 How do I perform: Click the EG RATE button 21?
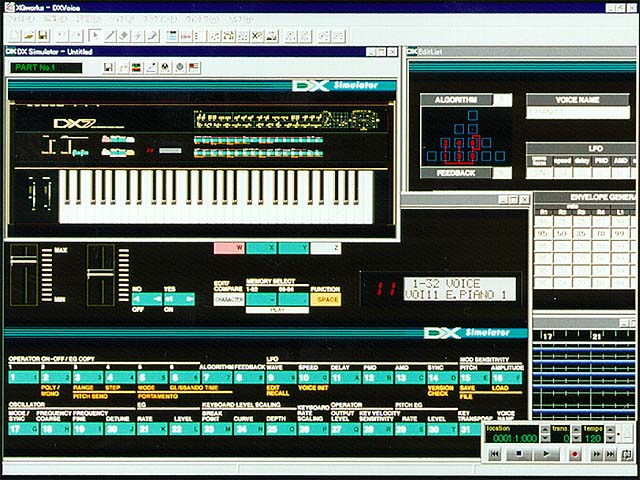point(152,429)
